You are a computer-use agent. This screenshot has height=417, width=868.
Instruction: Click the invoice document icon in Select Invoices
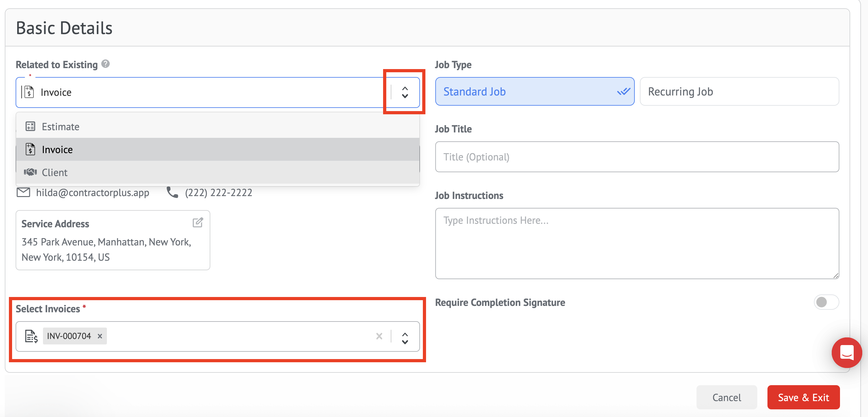[x=31, y=336]
